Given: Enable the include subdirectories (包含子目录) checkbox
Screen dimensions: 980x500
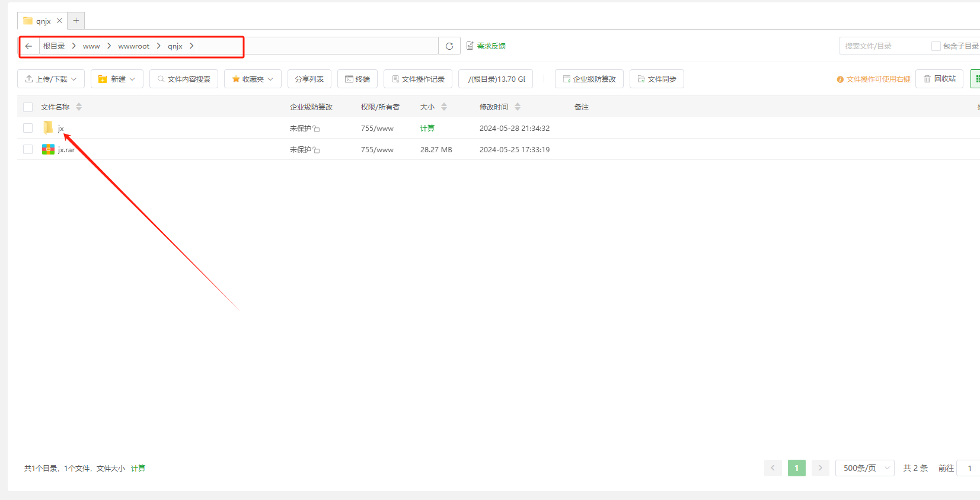Looking at the screenshot, I should tap(936, 46).
